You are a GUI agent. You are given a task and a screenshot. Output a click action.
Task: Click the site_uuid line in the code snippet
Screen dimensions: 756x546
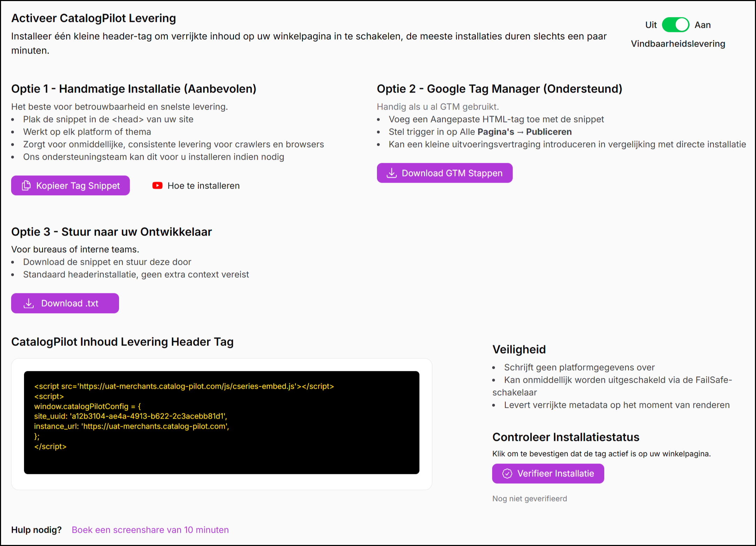click(x=131, y=416)
